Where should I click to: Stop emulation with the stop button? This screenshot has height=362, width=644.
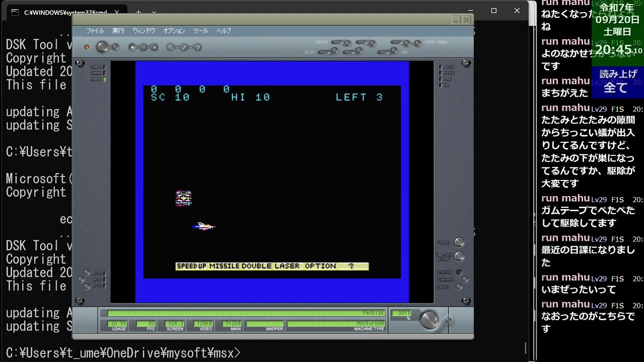(x=154, y=47)
